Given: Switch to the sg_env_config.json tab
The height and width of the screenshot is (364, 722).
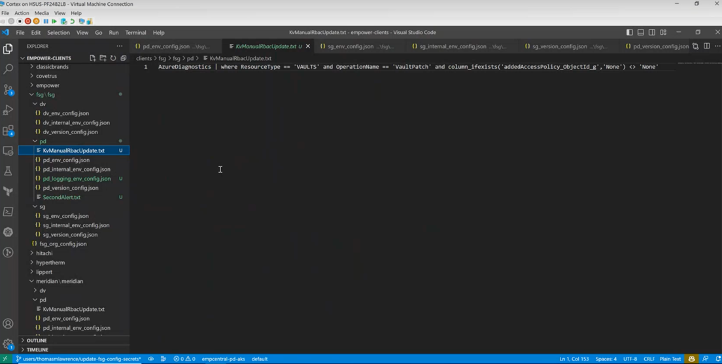Looking at the screenshot, I should point(359,46).
